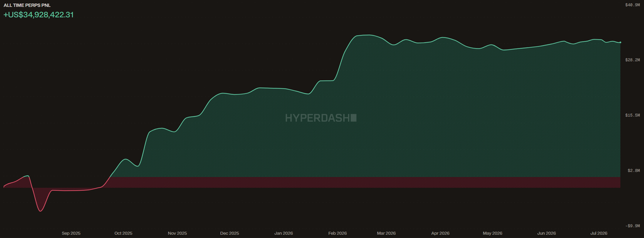The image size is (644, 238).
Task: Click the final data point on the PNL line
Action: tap(620, 42)
